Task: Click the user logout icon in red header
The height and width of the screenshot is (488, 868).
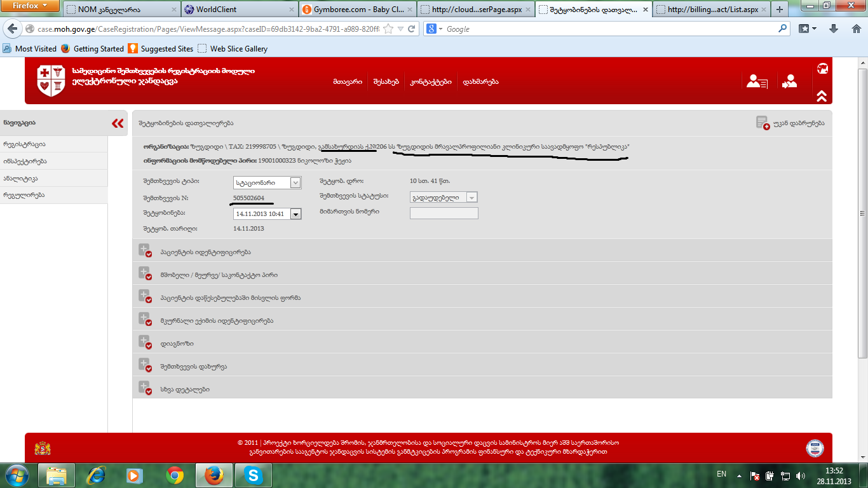Action: click(x=790, y=81)
